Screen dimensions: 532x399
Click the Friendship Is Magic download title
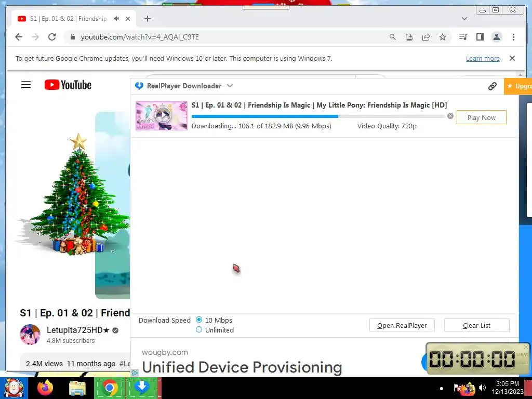tap(319, 105)
